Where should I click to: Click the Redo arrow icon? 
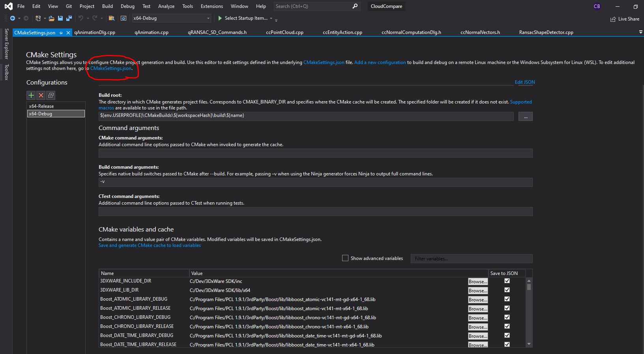pyautogui.click(x=95, y=18)
